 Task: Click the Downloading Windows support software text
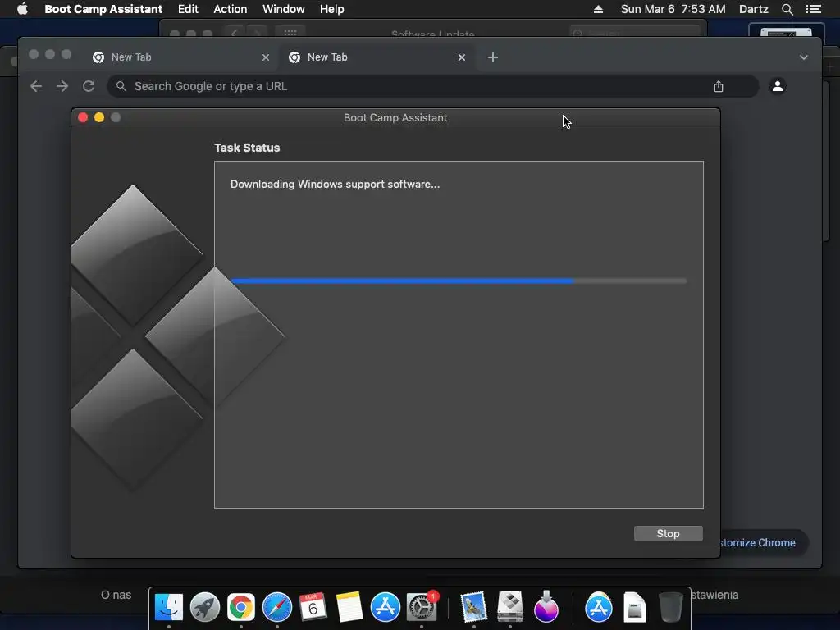(x=335, y=185)
